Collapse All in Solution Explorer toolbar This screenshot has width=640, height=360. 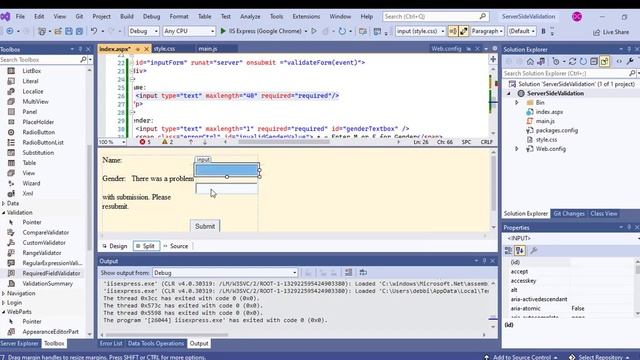[594, 62]
